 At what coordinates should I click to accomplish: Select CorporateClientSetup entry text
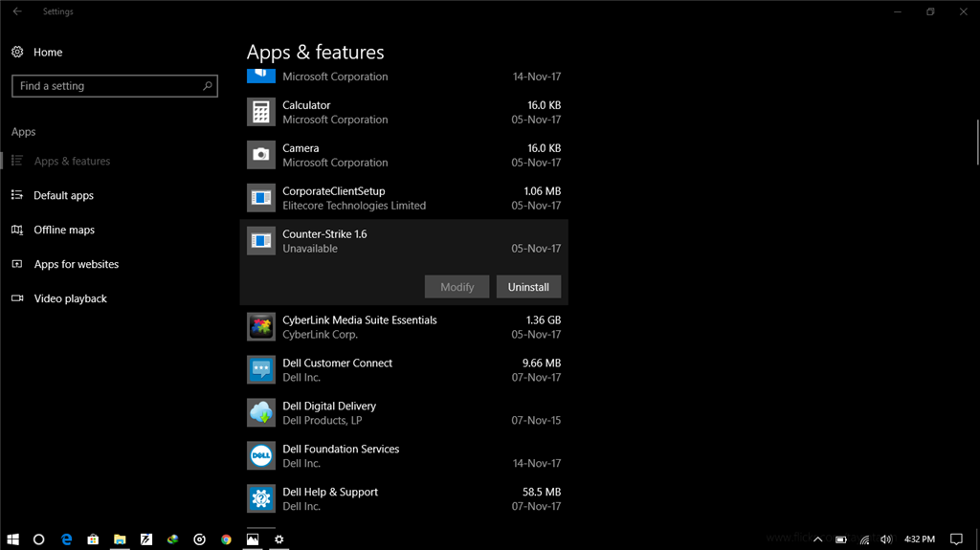(334, 191)
